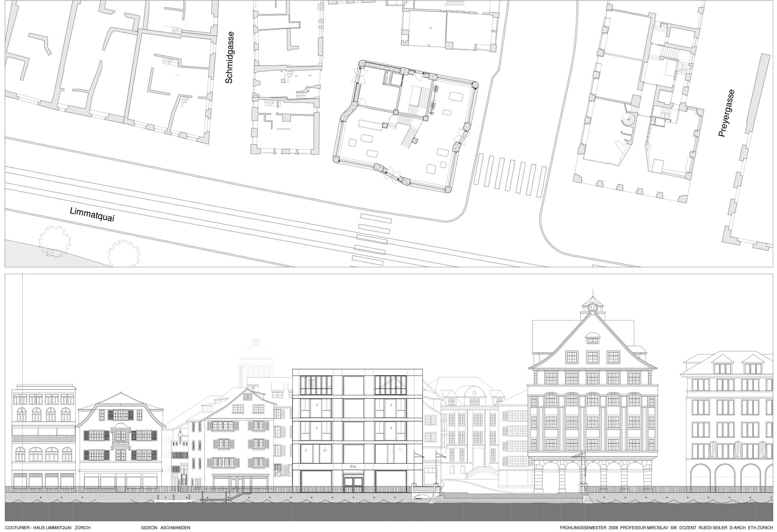
Task: Click the title 'COUTURIER - HAUS LIMMATQUAI ZÜRICH'
Action: point(48,528)
